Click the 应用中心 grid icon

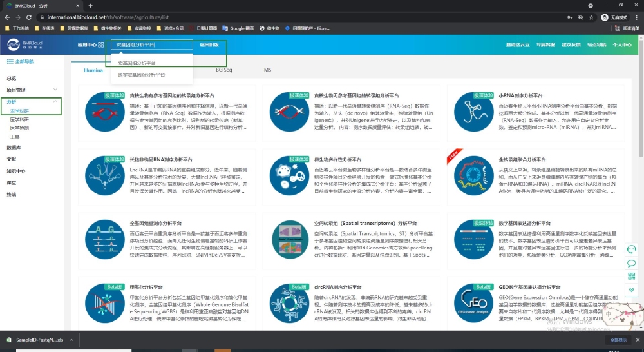100,45
